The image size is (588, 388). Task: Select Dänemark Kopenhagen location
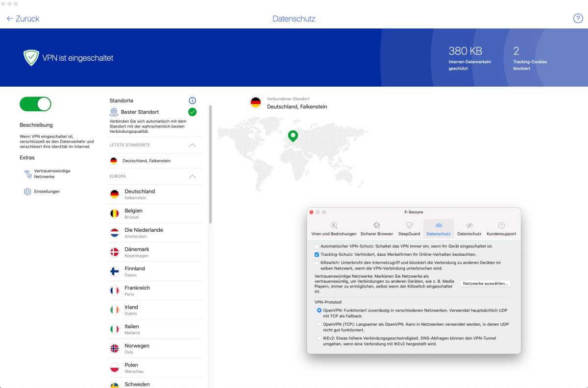tap(154, 252)
